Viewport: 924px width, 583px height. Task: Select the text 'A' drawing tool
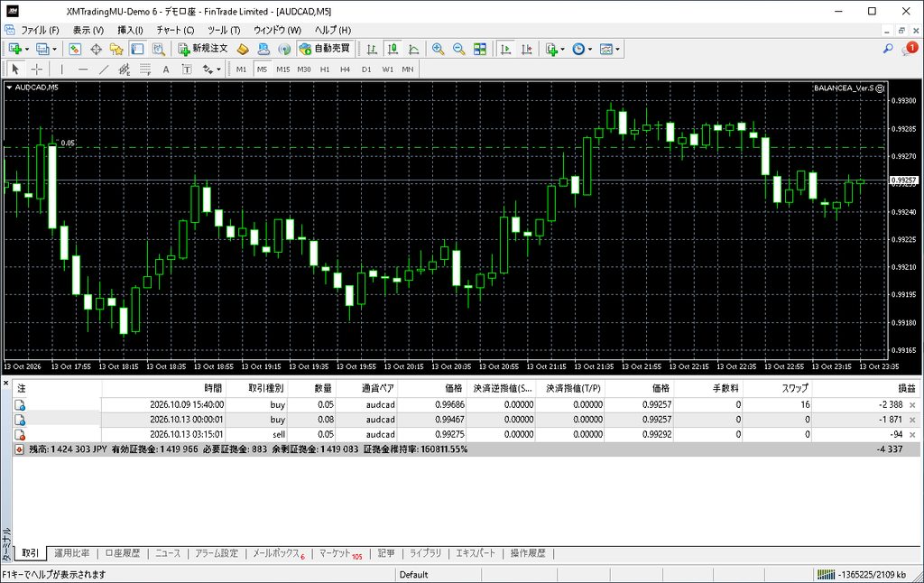coord(166,69)
